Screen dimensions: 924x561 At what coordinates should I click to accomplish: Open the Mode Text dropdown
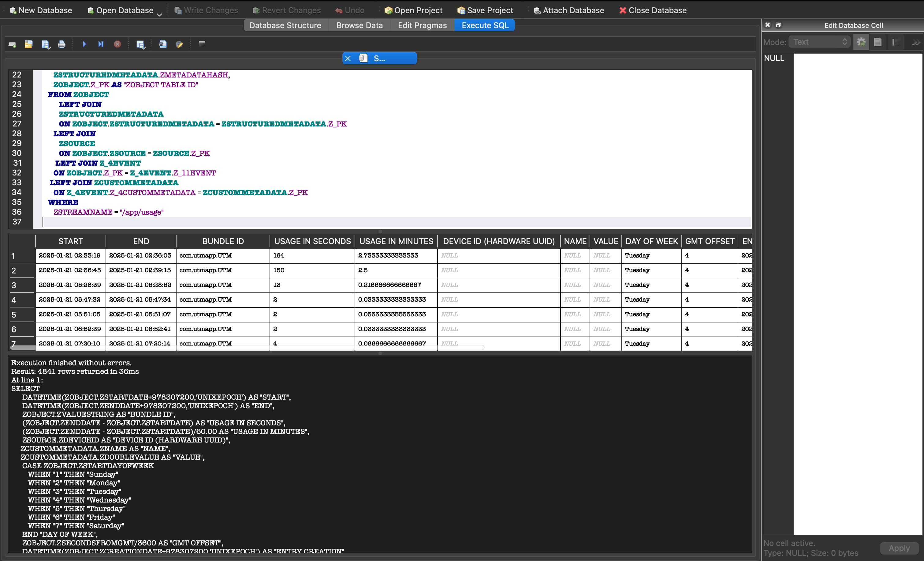pos(819,42)
